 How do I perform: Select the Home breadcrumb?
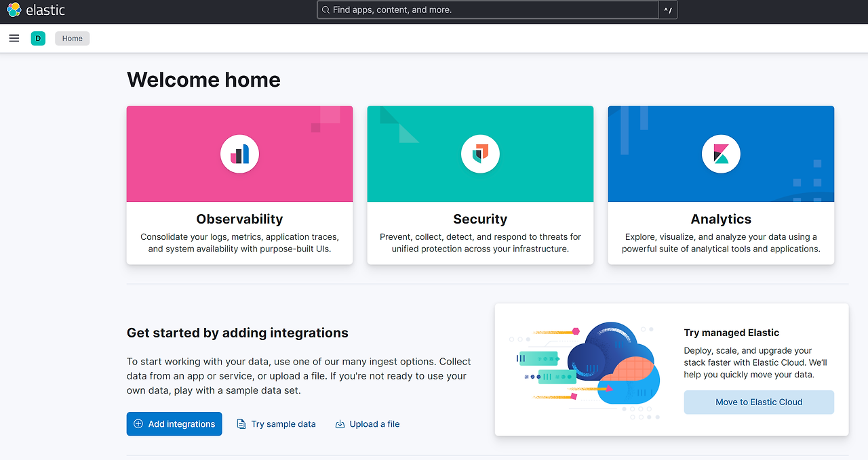pyautogui.click(x=73, y=39)
